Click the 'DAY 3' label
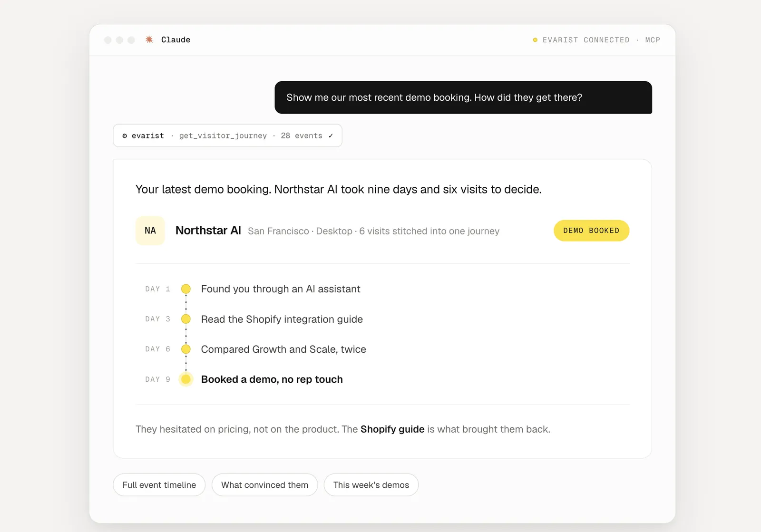761x532 pixels. [157, 319]
